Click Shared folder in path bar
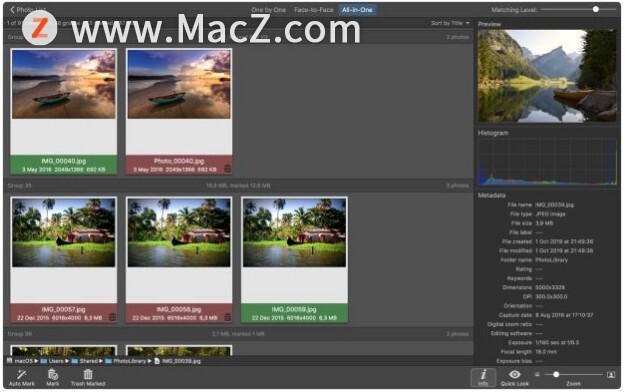Screen dimensions: 625x392 (x=85, y=361)
